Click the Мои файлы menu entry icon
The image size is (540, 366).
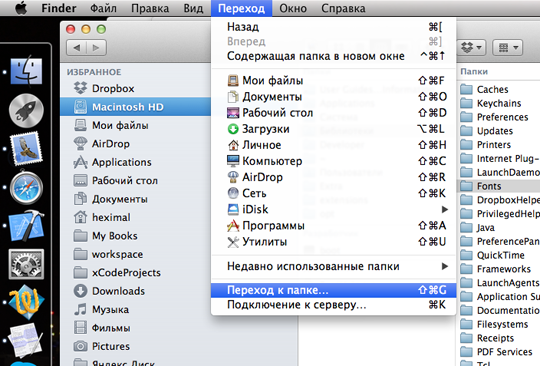[x=233, y=81]
